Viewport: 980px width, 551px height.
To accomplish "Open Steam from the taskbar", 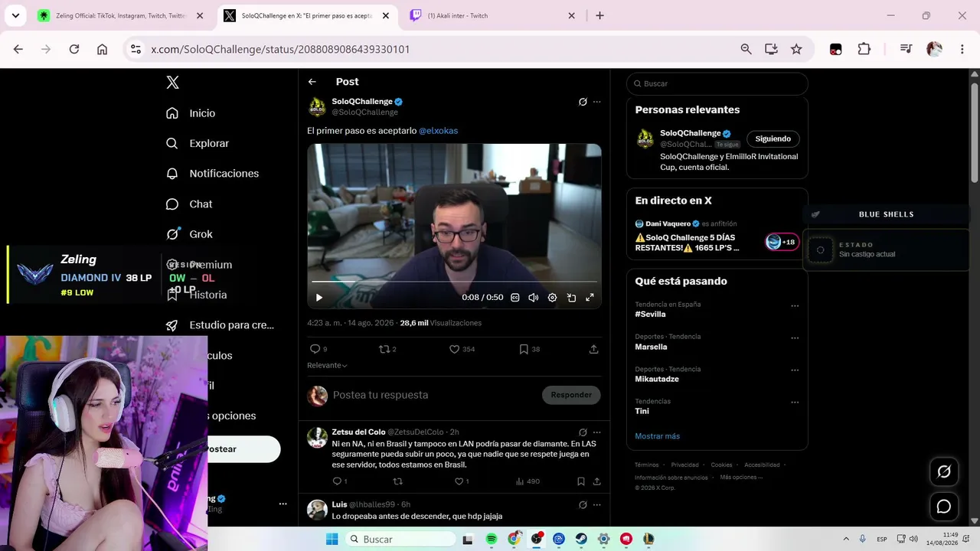I will [581, 540].
